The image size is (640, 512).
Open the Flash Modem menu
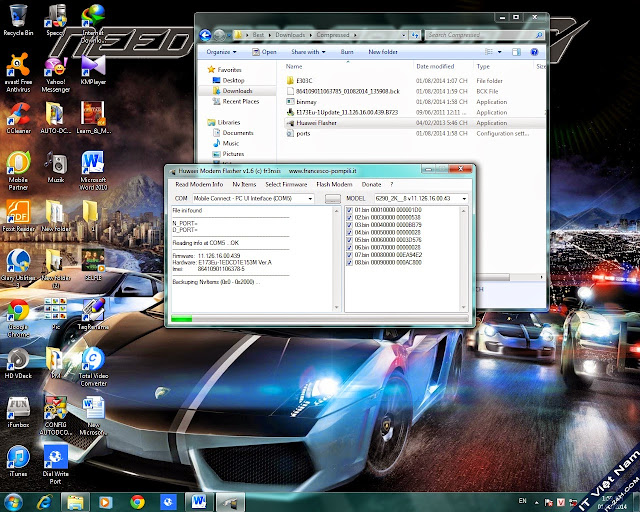[x=334, y=185]
